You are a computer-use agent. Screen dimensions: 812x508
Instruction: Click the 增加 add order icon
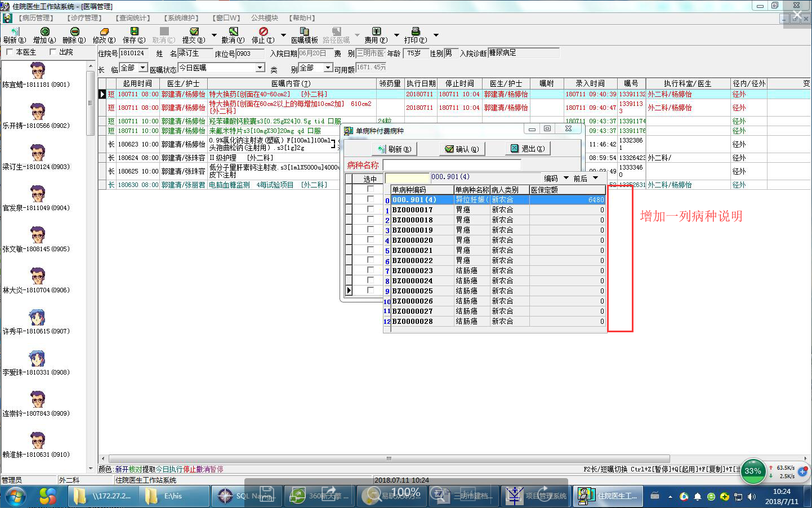pyautogui.click(x=44, y=32)
